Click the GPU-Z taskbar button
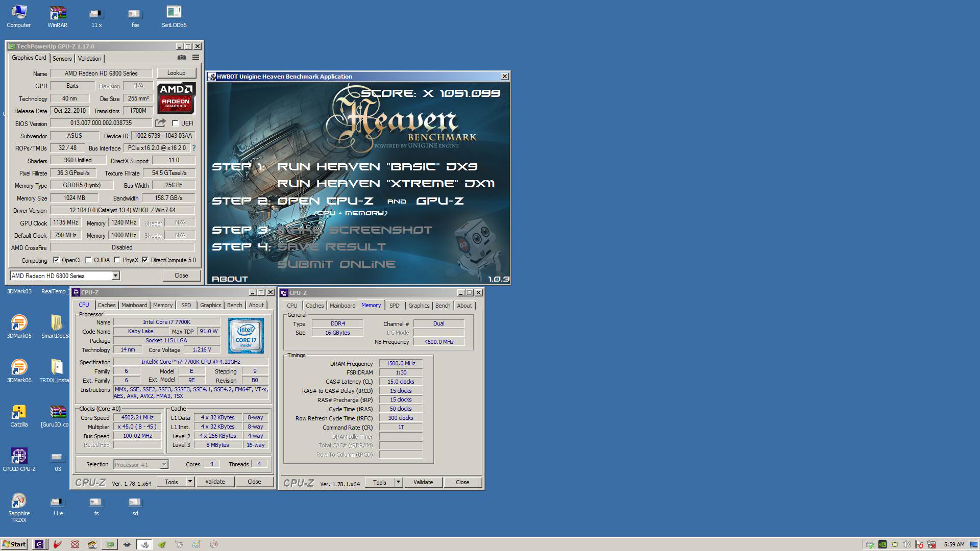 click(110, 544)
